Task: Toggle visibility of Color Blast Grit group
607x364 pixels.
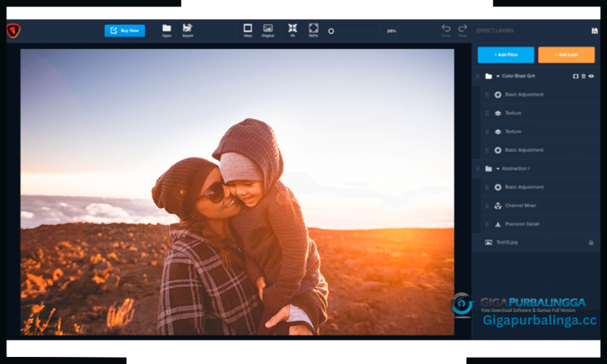Action: click(591, 76)
